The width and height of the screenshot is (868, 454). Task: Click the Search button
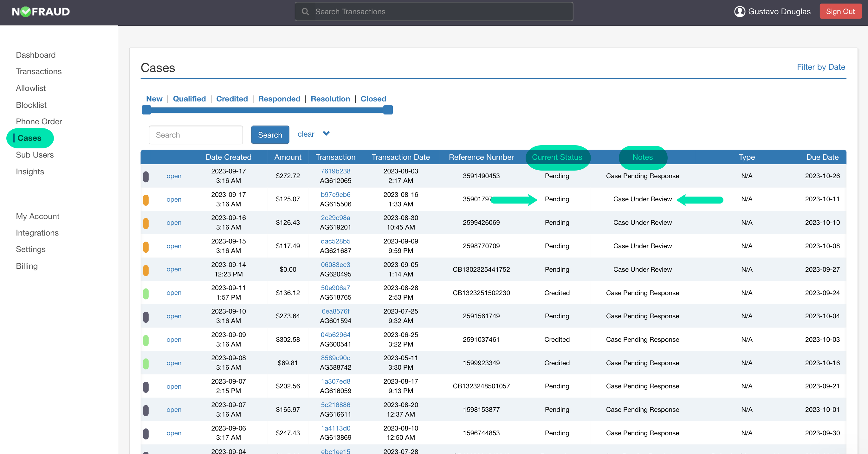click(270, 134)
